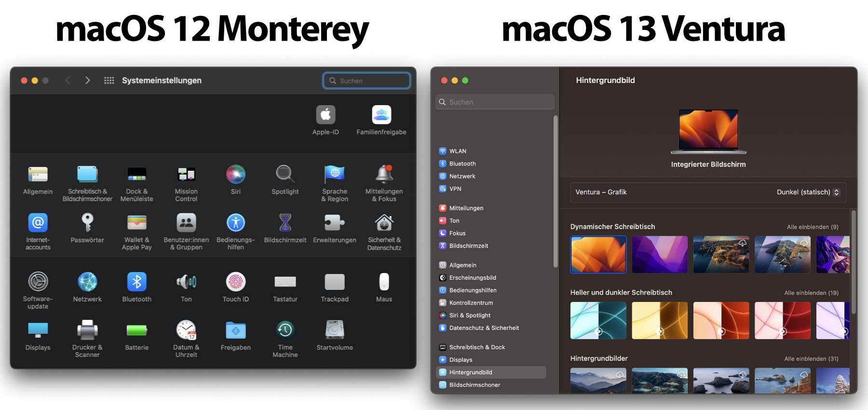868x410 pixels.
Task: Open Mission Control preferences
Action: point(186,175)
